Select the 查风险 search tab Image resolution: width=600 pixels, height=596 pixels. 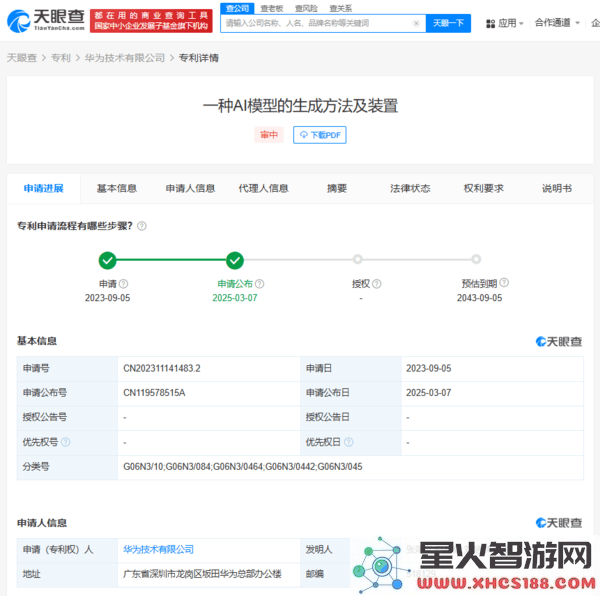point(306,8)
